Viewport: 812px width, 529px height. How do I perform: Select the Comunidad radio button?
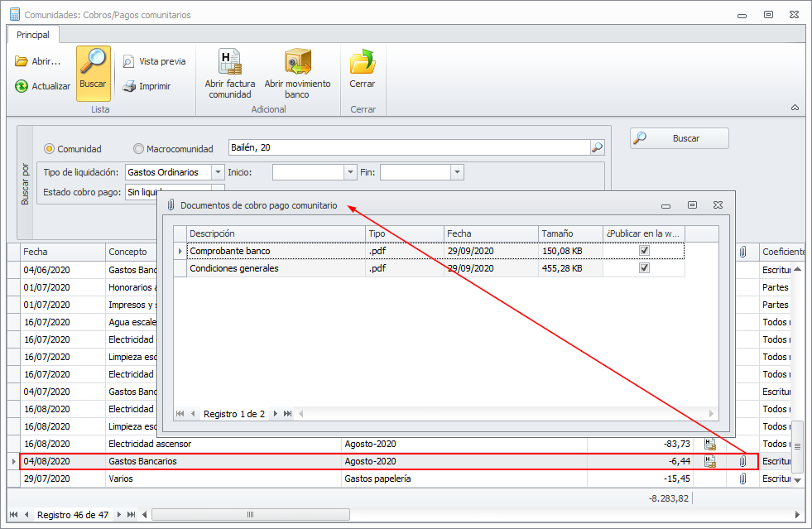coord(50,149)
